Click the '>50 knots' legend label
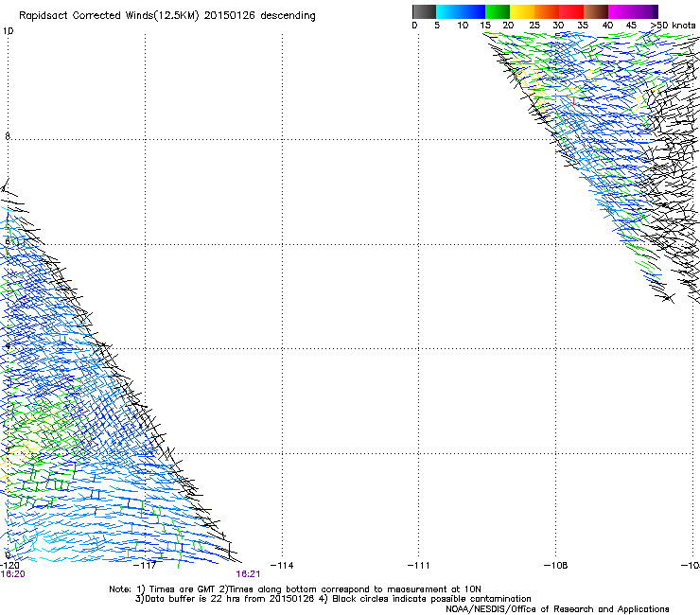This screenshot has width=700, height=615. [x=673, y=26]
